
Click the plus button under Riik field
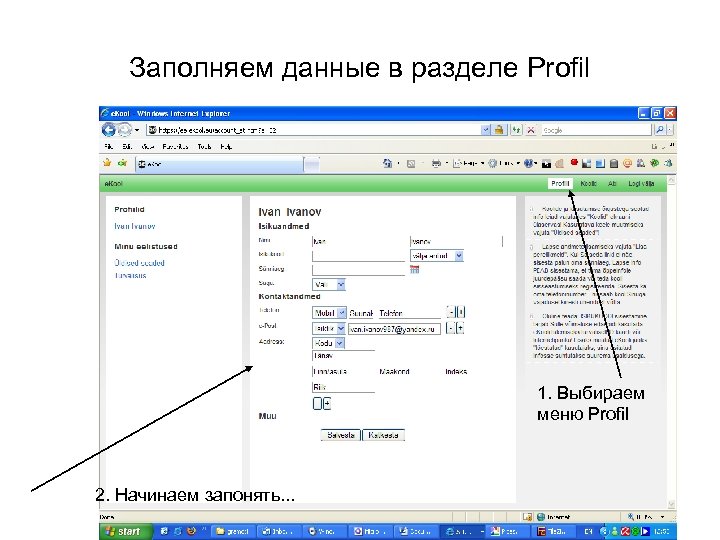click(x=326, y=404)
